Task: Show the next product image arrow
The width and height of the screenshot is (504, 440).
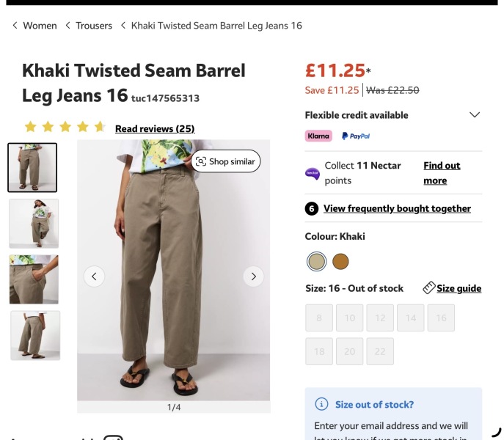Action: coord(254,276)
